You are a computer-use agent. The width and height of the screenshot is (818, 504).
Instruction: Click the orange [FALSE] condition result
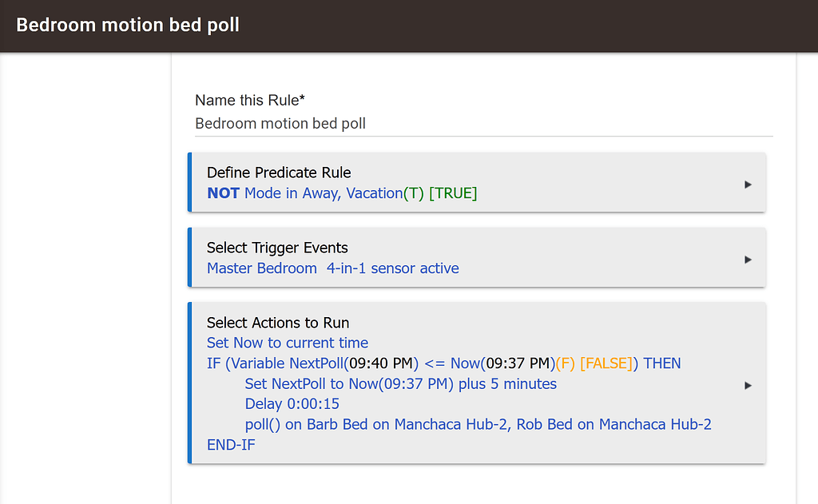click(x=606, y=363)
